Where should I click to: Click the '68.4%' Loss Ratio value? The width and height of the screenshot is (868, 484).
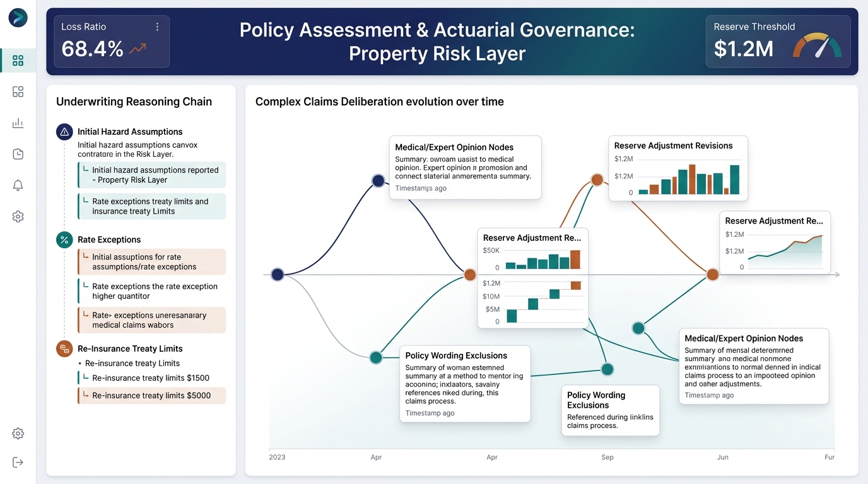(92, 49)
